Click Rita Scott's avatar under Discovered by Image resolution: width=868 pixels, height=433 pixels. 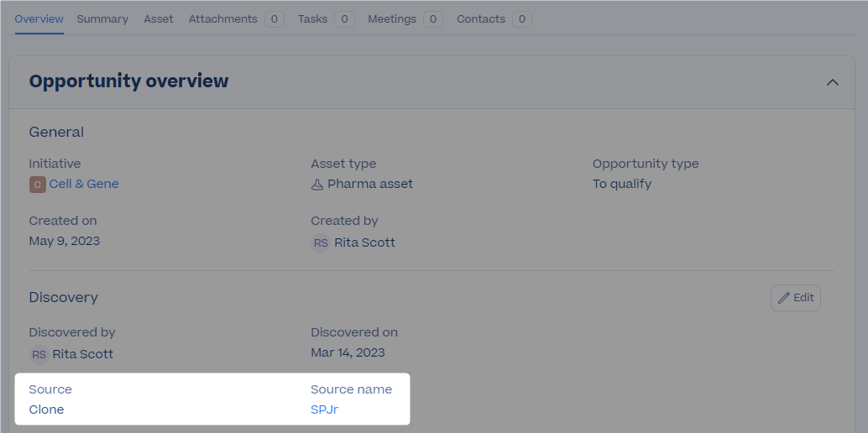(x=39, y=354)
